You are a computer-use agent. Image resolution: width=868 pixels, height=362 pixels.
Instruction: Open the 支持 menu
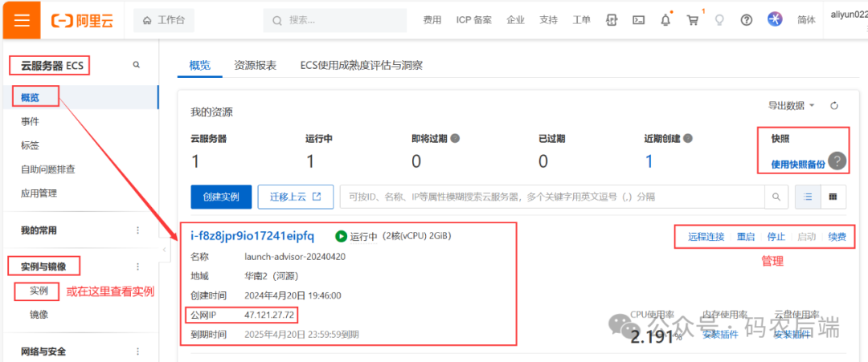tap(549, 20)
